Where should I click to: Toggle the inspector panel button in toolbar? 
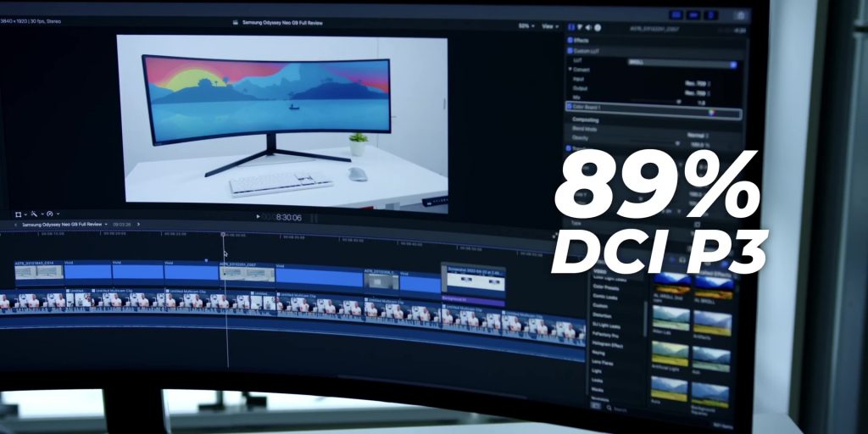pyautogui.click(x=711, y=15)
